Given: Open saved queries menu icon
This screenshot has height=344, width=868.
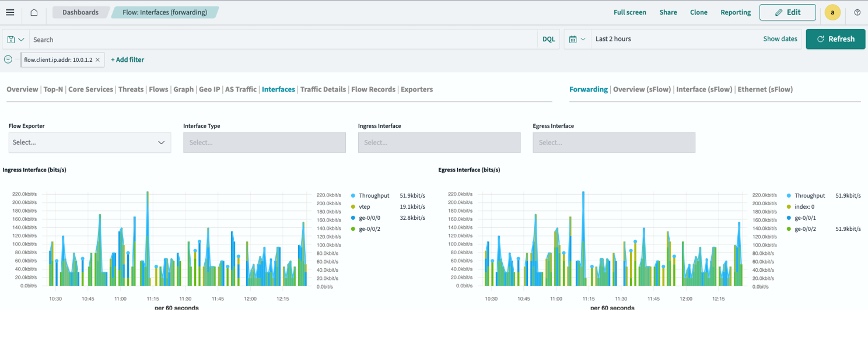Looking at the screenshot, I should 16,40.
